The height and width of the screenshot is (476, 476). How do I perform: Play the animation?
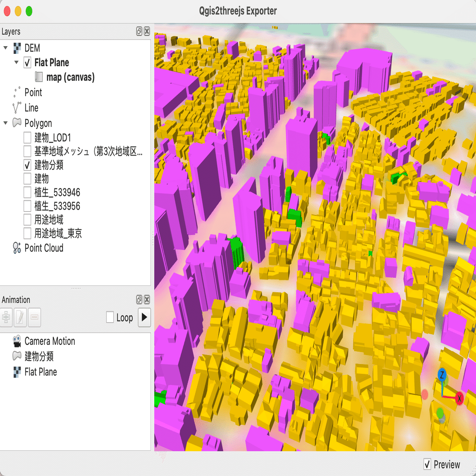coord(144,317)
